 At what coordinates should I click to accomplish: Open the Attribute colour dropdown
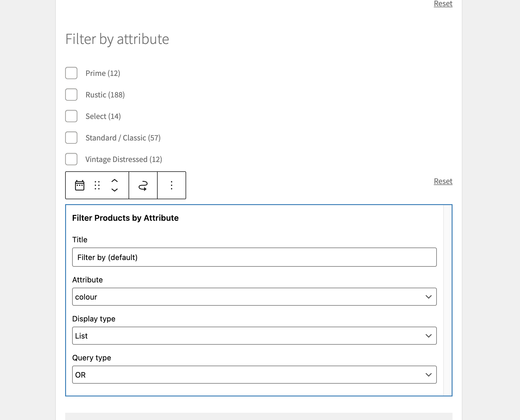(254, 297)
